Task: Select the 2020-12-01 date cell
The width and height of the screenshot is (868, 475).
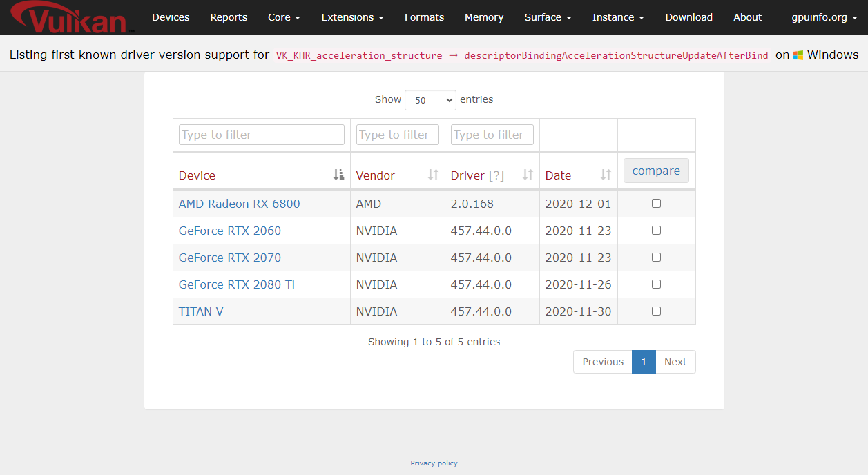Action: coord(579,204)
